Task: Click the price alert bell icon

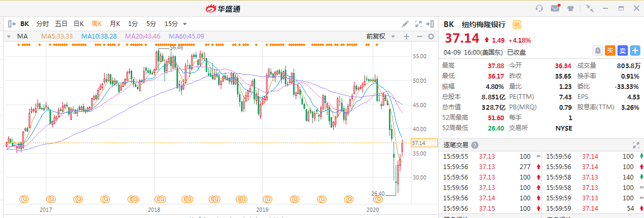Action: tap(598, 50)
